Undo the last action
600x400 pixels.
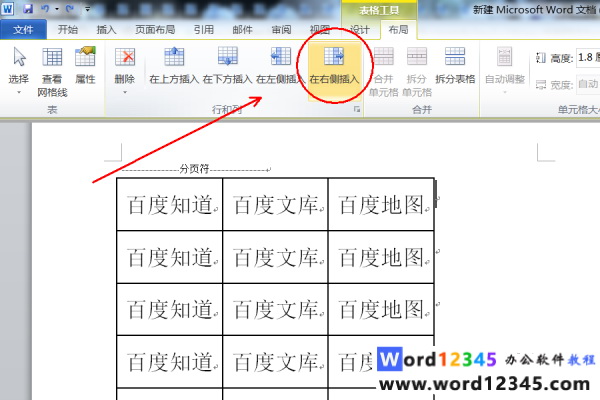pos(45,8)
